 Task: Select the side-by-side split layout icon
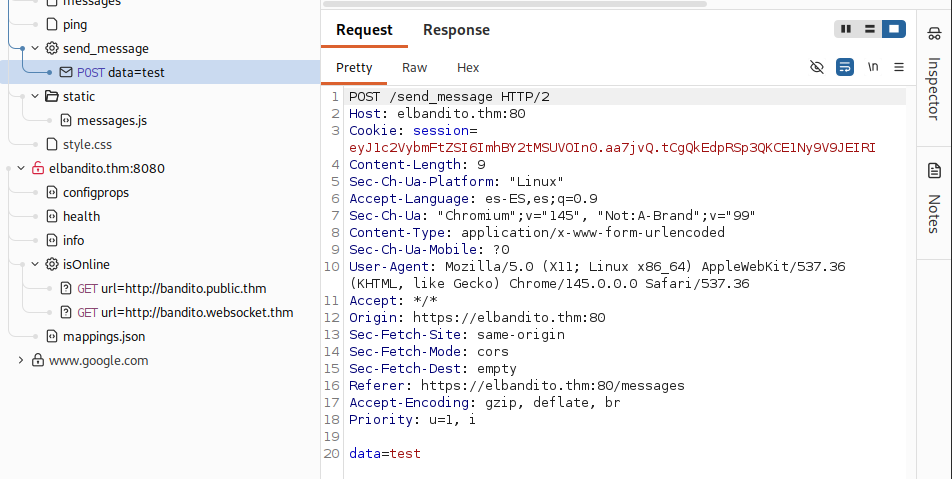coord(846,29)
